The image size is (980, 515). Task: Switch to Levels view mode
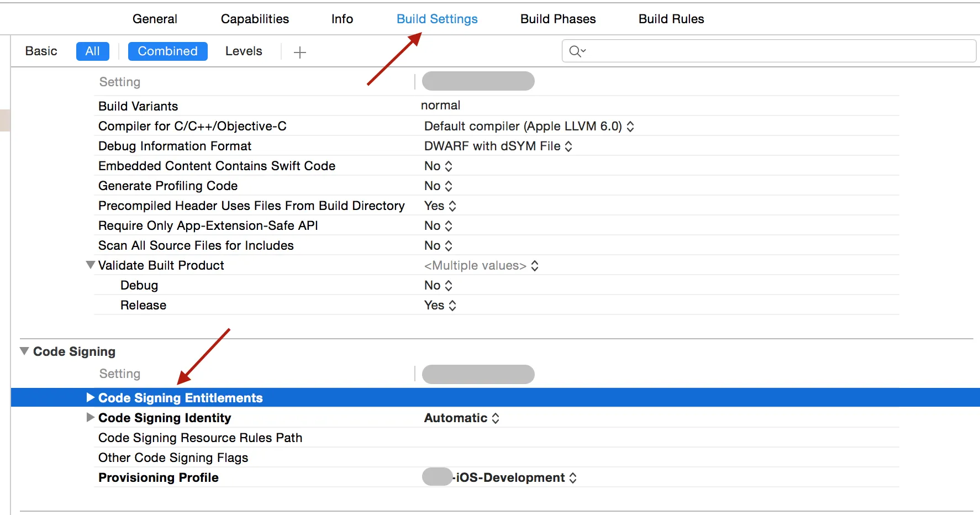click(244, 51)
